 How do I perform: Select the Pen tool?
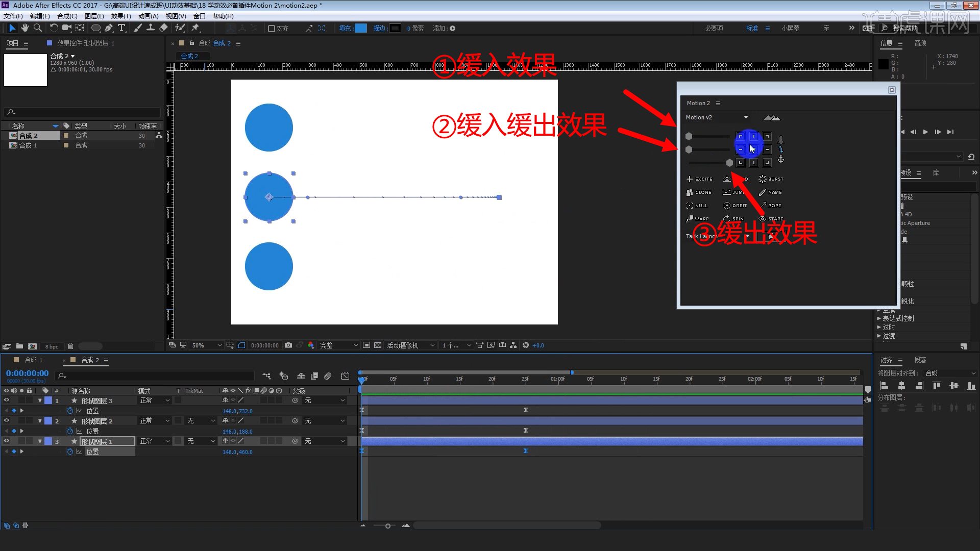pos(109,28)
